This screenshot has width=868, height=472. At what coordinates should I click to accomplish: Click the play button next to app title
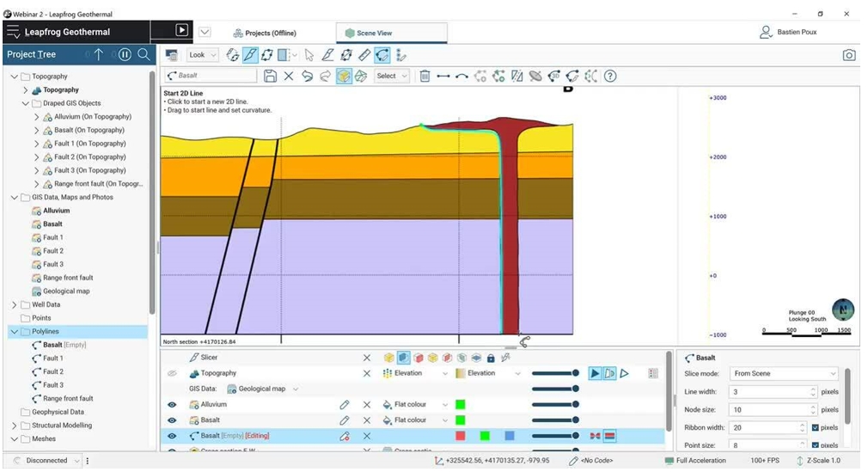pos(181,30)
